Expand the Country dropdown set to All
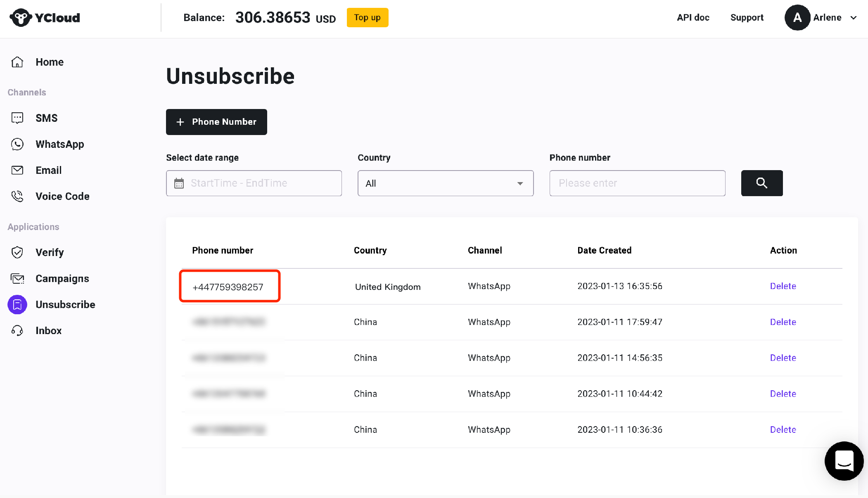Image resolution: width=868 pixels, height=498 pixels. point(445,183)
